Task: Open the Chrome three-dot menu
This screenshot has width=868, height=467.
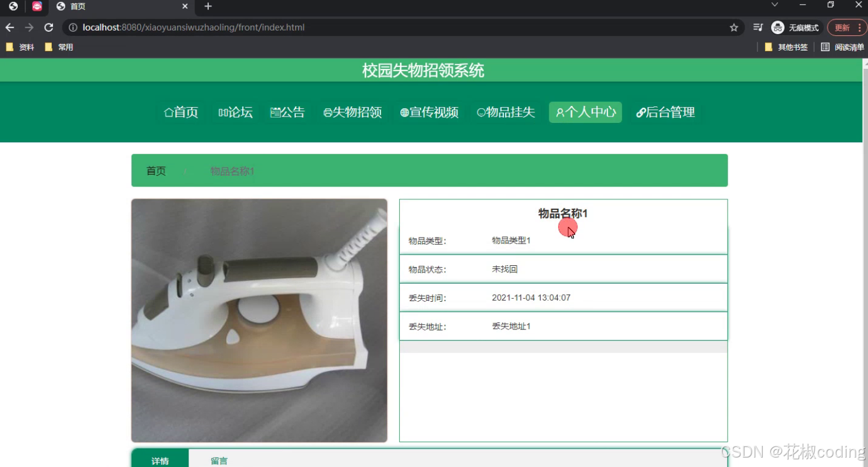Action: coord(860,27)
